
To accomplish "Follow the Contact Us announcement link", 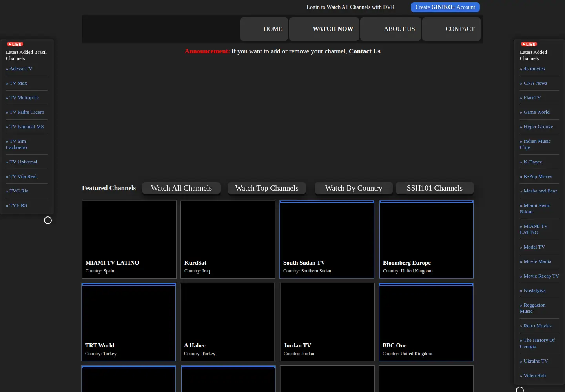I will [x=365, y=51].
